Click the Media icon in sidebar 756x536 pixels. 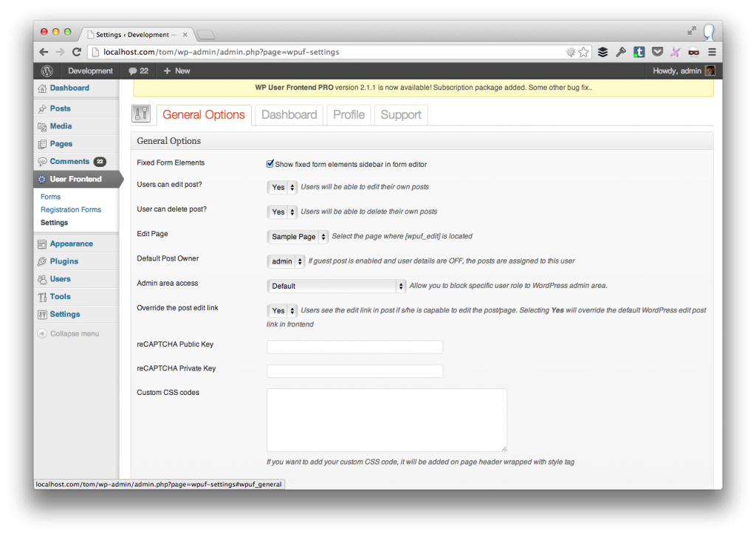click(42, 126)
